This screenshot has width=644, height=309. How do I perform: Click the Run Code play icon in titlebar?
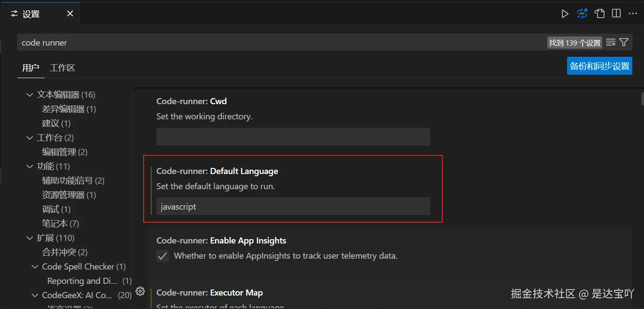pyautogui.click(x=565, y=13)
